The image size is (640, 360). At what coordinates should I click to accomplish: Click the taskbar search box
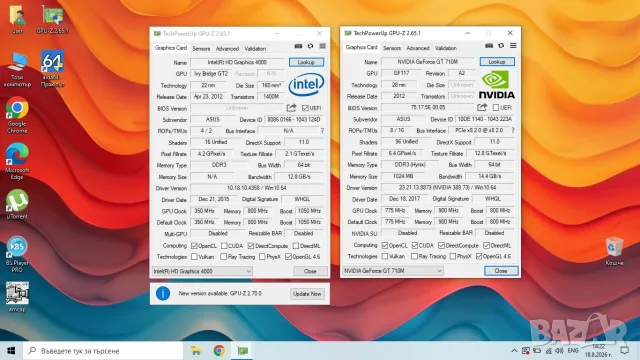[x=102, y=351]
